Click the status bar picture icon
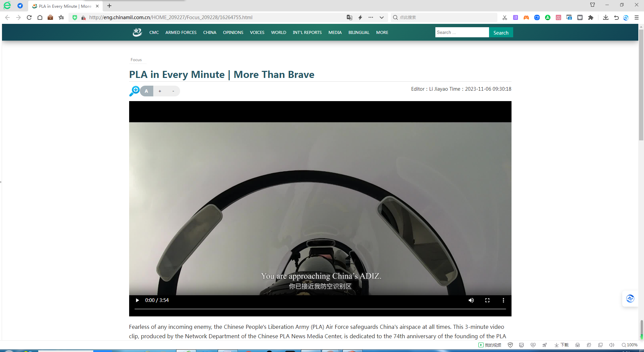Viewport: 644px width, 352px height. point(521,345)
